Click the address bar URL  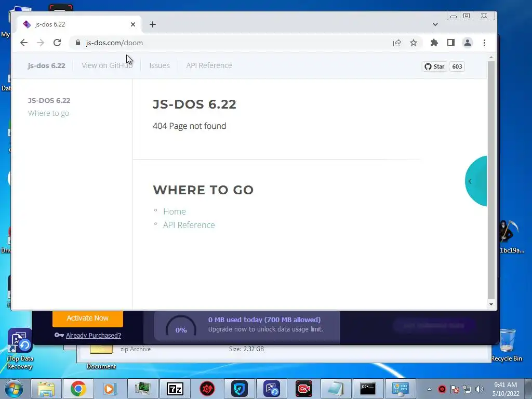tap(114, 43)
